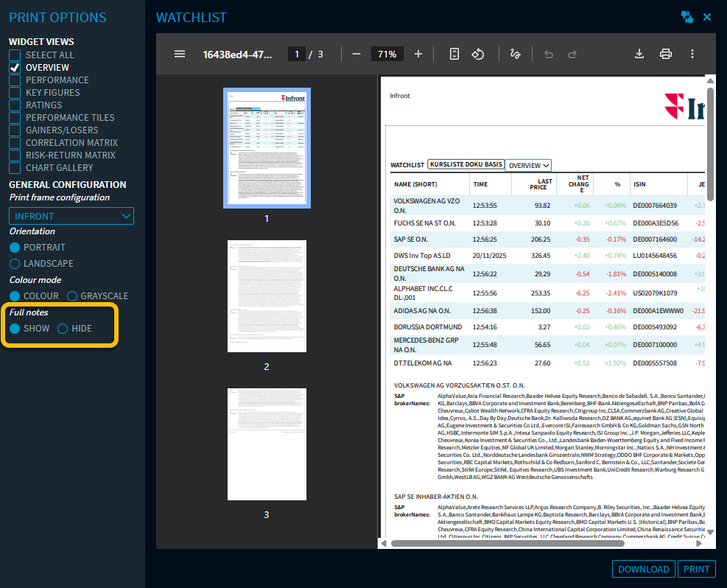
Task: Zoom out with the minus icon
Action: pyautogui.click(x=357, y=54)
